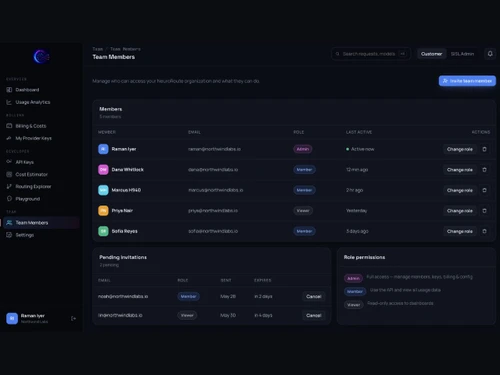Switch to the SISL Admin view
Image resolution: width=500 pixels, height=375 pixels.
(462, 54)
